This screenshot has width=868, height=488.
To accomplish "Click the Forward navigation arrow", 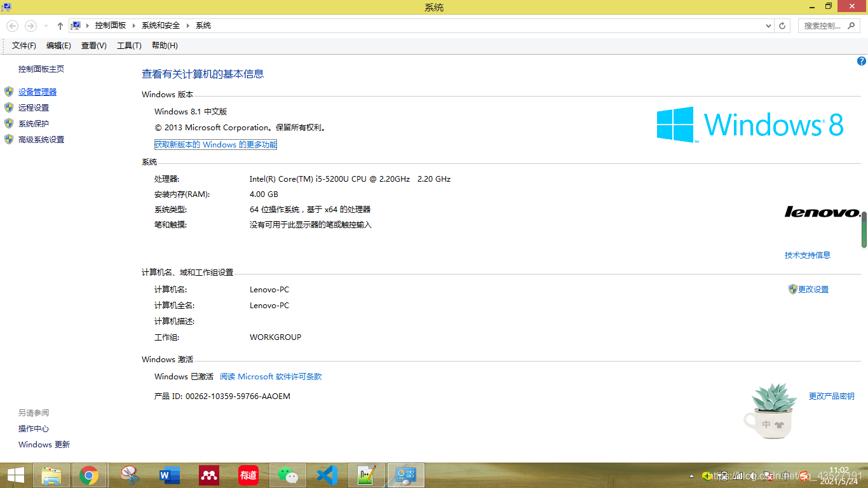I will coord(30,26).
